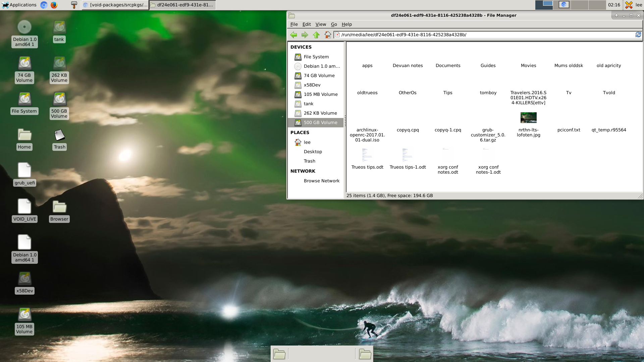Screen dimensions: 644x362
Task: Navigate to the parent folder via up arrow
Action: 316,35
